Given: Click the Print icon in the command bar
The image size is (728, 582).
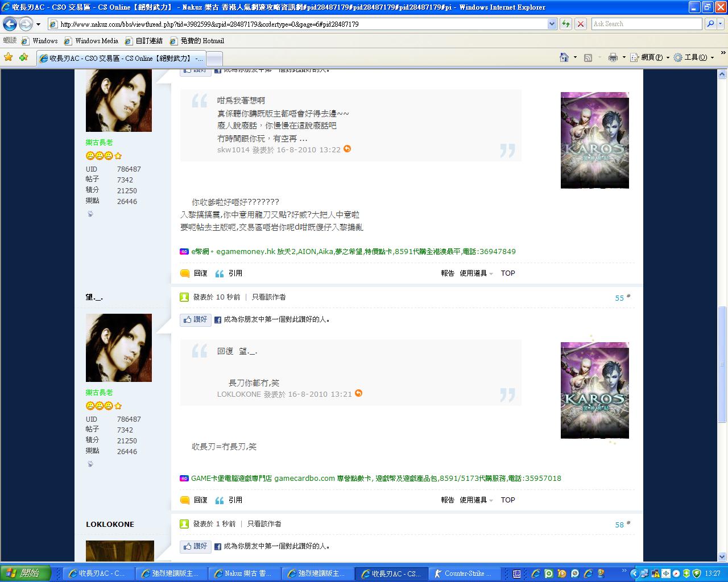Looking at the screenshot, I should click(613, 57).
